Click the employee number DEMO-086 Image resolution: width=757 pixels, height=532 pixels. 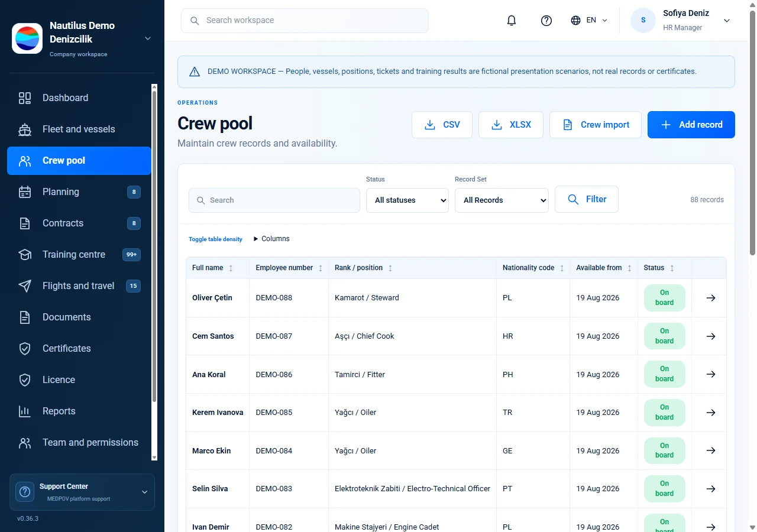point(274,375)
